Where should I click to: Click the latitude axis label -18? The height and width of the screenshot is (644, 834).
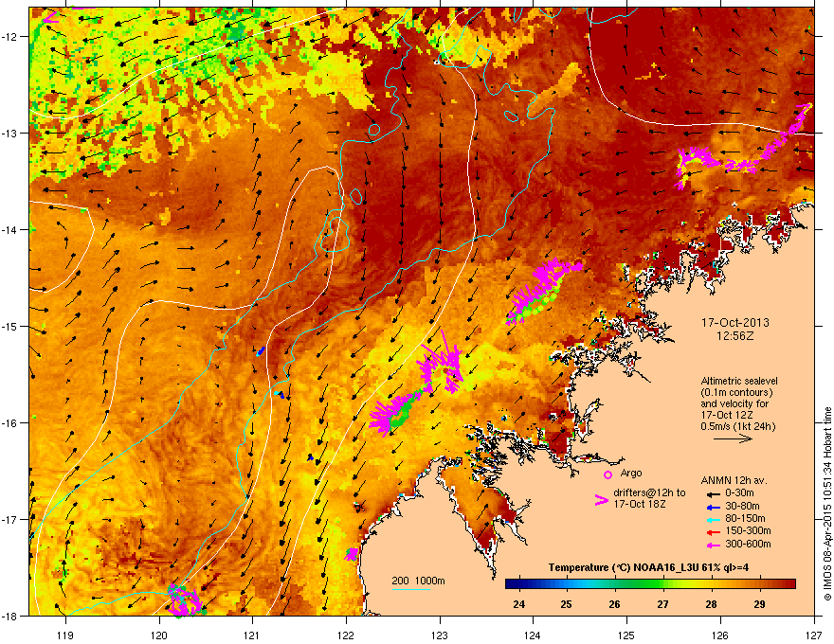point(11,616)
